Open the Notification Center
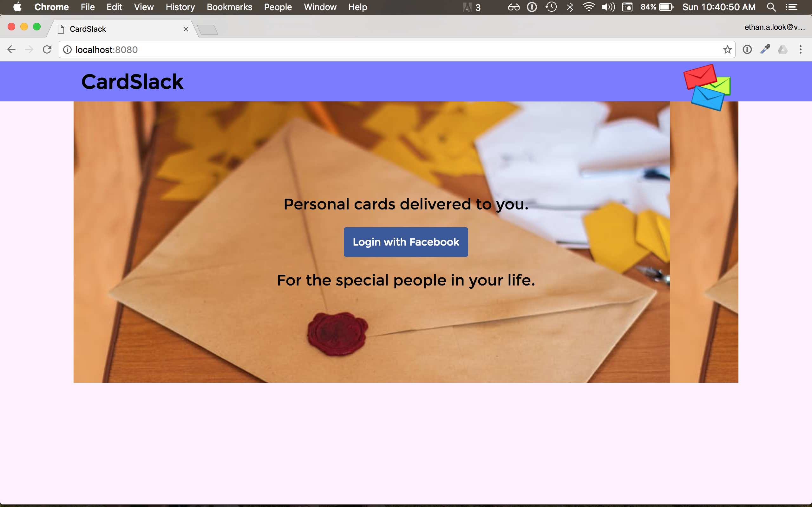Viewport: 812px width, 507px height. click(792, 7)
